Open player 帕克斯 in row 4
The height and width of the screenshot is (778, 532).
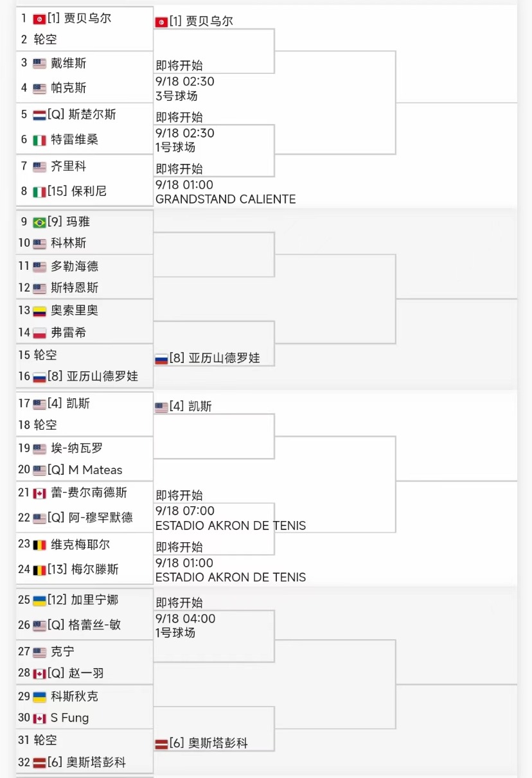[x=68, y=88]
